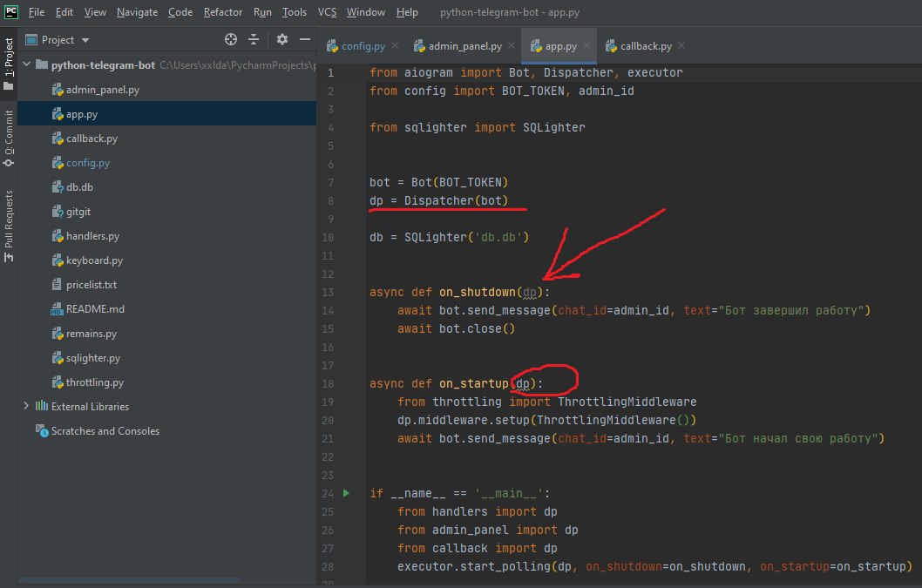This screenshot has width=922, height=588.
Task: Close the callback.py editor tab
Action: click(681, 46)
